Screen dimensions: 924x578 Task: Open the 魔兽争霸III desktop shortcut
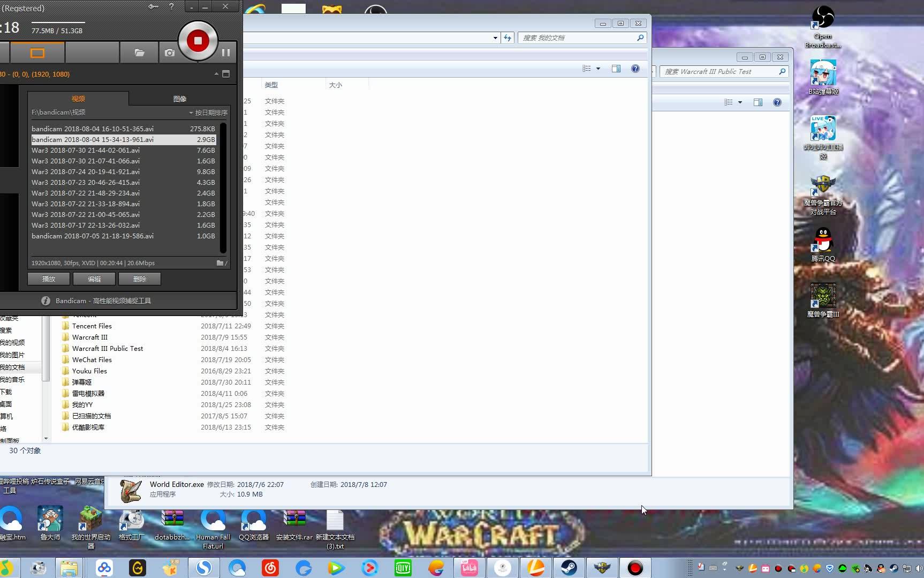tap(823, 301)
